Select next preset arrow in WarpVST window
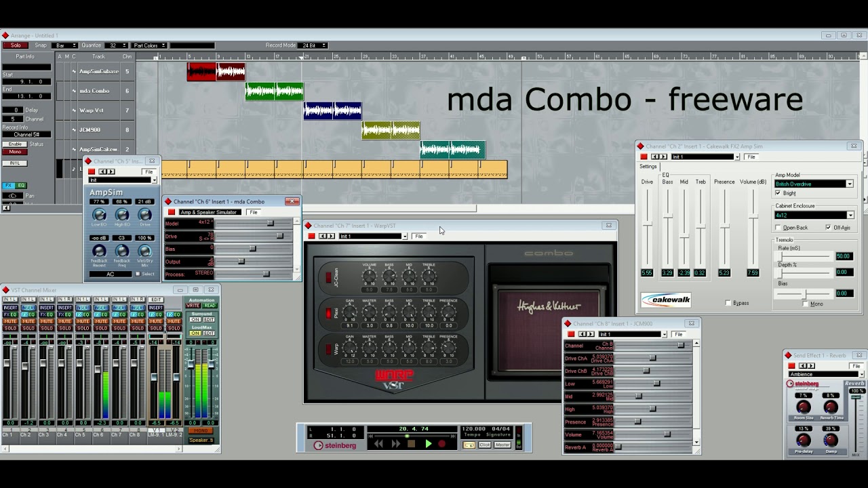Screen dimensions: 868x488 click(331, 236)
